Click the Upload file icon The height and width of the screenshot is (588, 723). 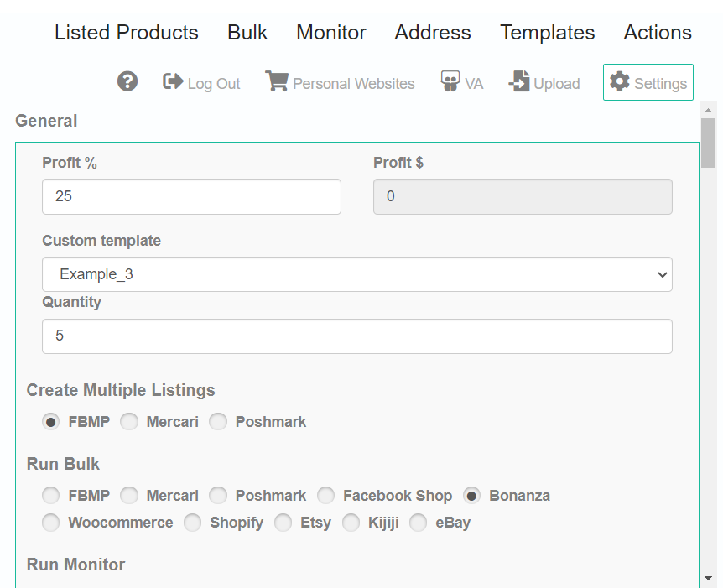point(519,81)
